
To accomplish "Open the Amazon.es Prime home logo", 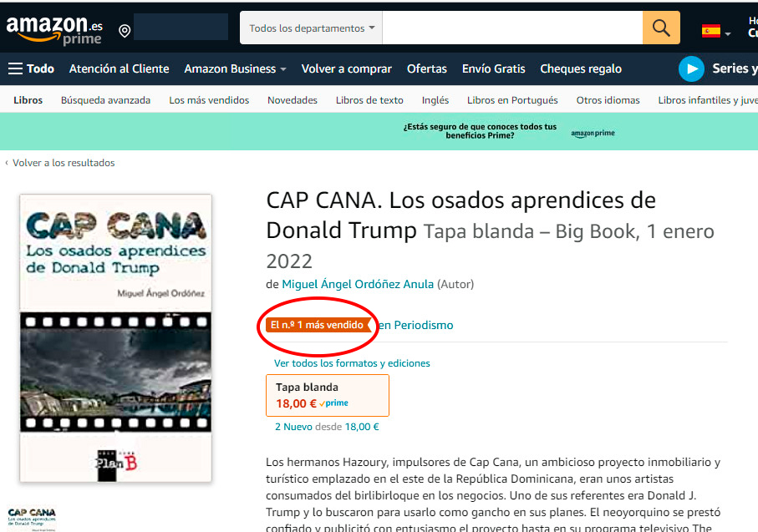I will (x=54, y=30).
